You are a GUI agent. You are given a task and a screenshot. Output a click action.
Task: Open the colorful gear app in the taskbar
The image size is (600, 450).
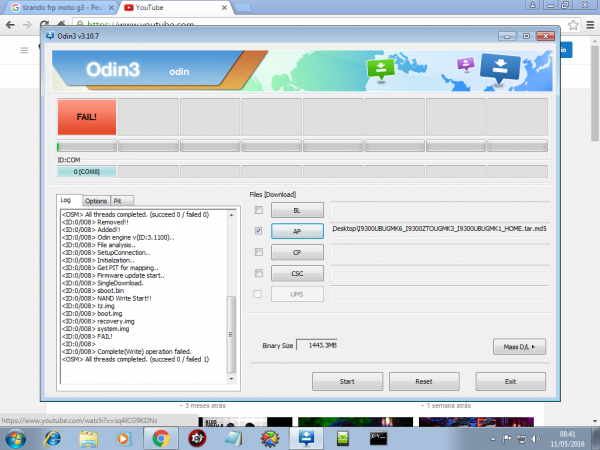270,439
